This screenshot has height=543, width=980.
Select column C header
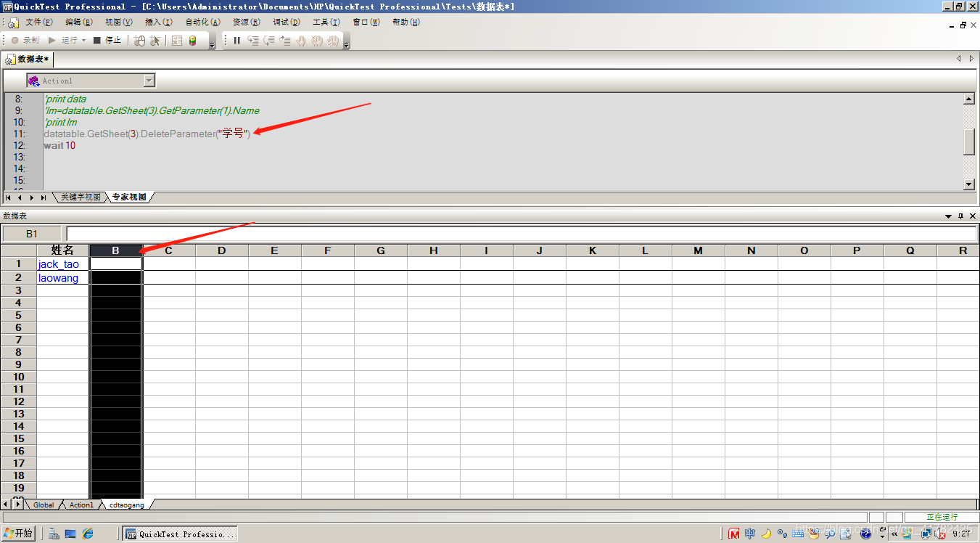pos(169,250)
